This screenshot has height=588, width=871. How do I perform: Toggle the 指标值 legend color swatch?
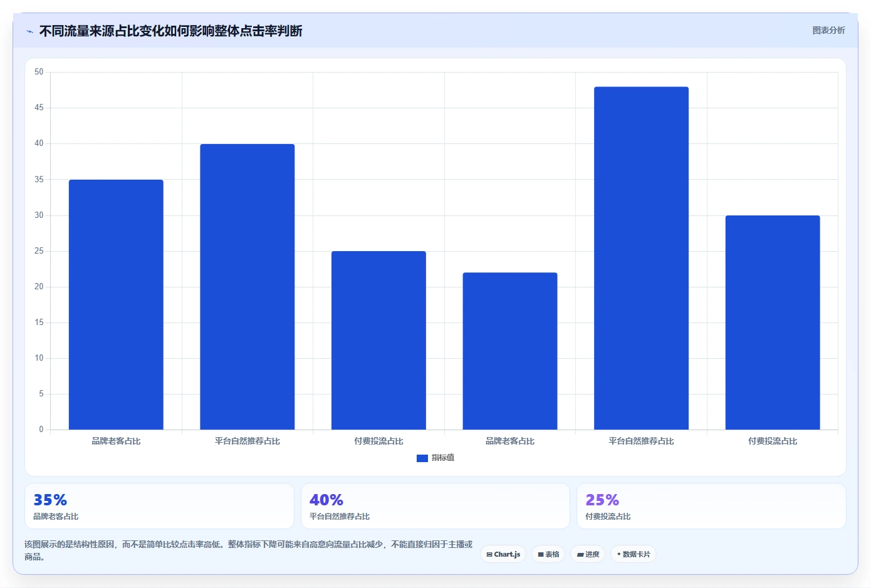(x=422, y=458)
